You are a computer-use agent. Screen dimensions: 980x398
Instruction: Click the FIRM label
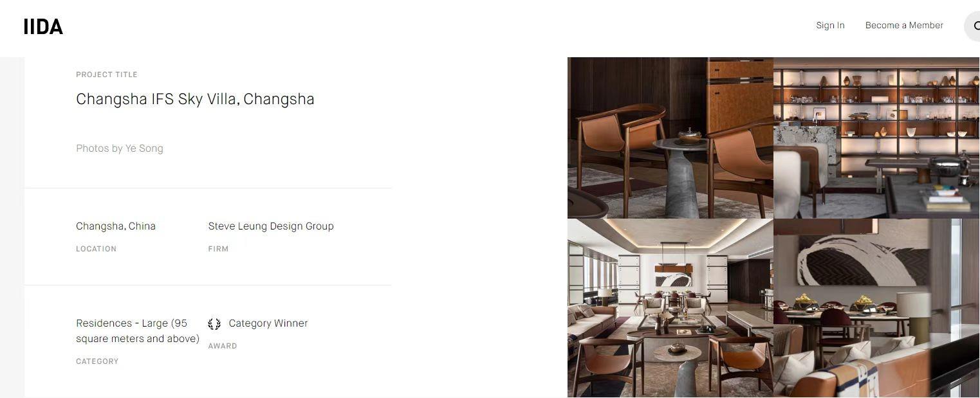pyautogui.click(x=218, y=249)
